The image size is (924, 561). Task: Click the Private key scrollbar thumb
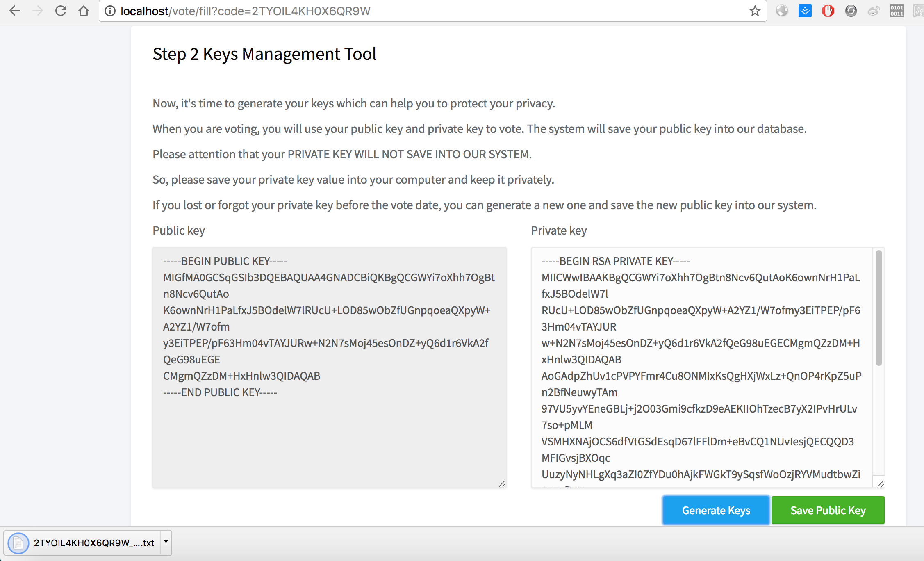[x=878, y=308]
